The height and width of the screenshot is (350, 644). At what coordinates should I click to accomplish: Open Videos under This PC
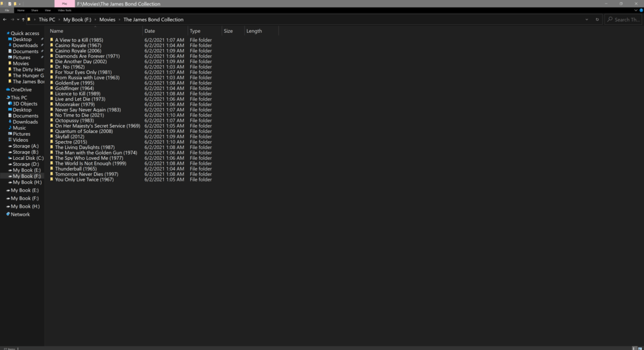pyautogui.click(x=21, y=140)
